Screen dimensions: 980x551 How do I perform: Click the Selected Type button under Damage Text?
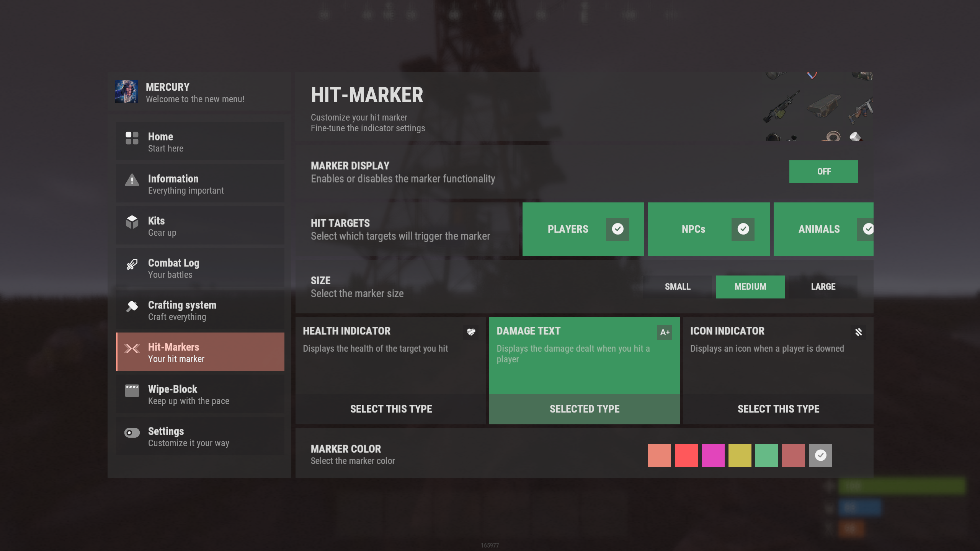pyautogui.click(x=585, y=409)
